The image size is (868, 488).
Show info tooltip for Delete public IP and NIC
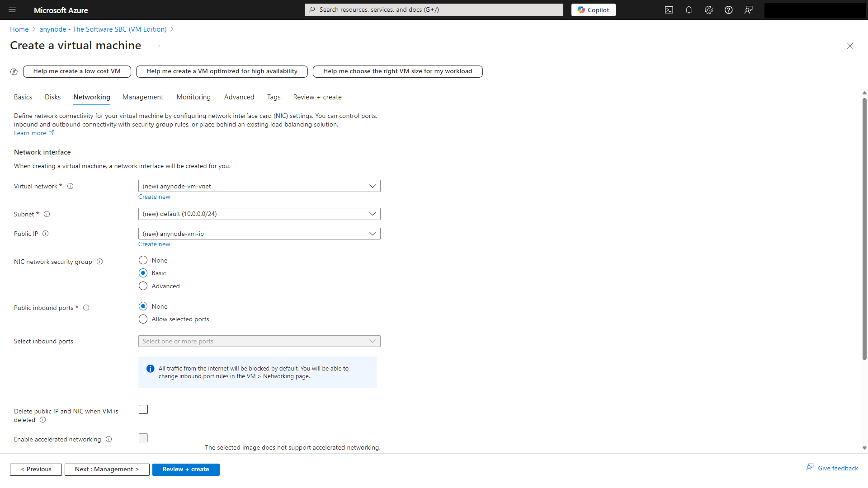pos(43,420)
